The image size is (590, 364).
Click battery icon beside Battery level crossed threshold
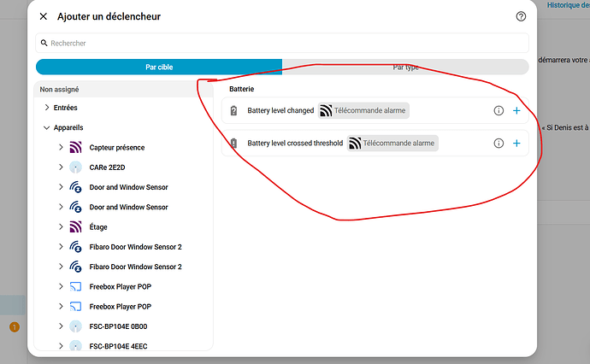click(x=233, y=144)
